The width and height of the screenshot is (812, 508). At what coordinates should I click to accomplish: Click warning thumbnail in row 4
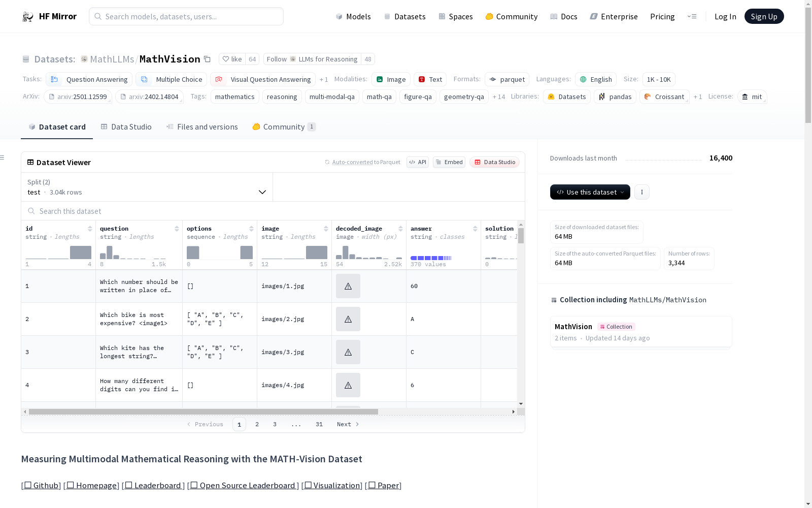(x=348, y=385)
